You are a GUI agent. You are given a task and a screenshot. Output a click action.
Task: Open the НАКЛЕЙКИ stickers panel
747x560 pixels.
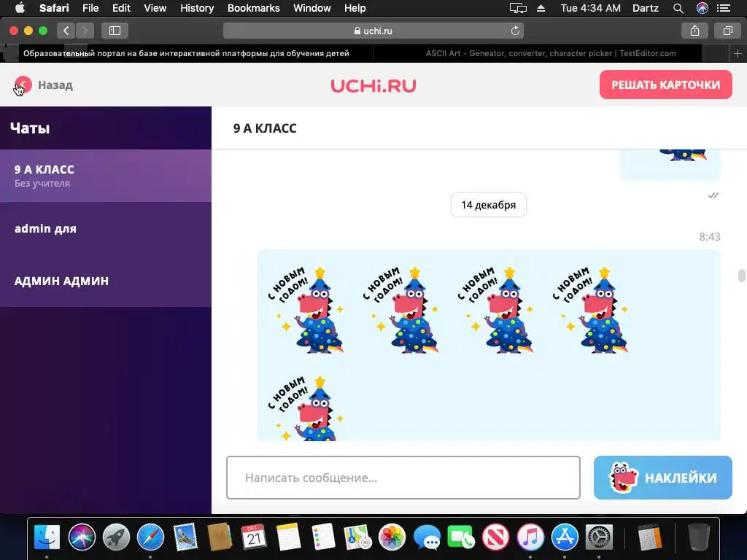[x=662, y=478]
